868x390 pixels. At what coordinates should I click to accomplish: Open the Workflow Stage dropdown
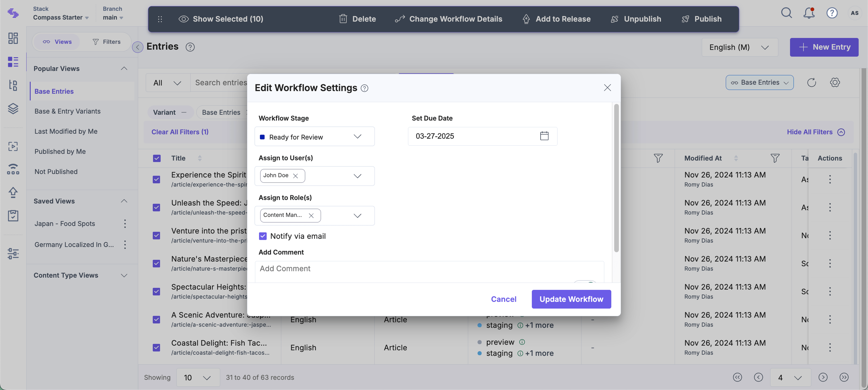[314, 136]
